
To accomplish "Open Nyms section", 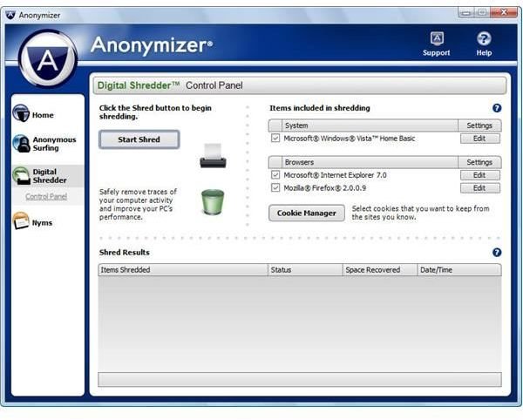I will 42,223.
